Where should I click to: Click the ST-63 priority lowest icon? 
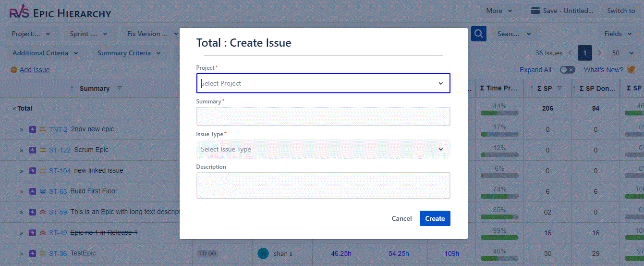[43, 191]
